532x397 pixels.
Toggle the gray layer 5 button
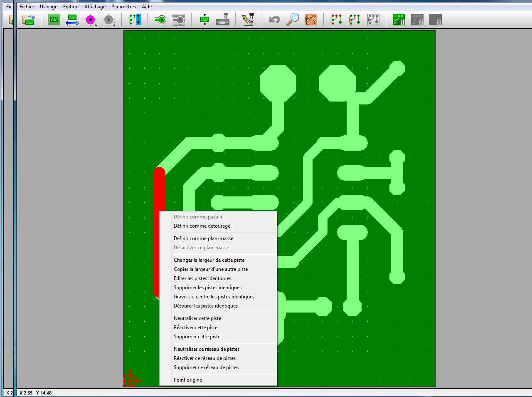[435, 20]
